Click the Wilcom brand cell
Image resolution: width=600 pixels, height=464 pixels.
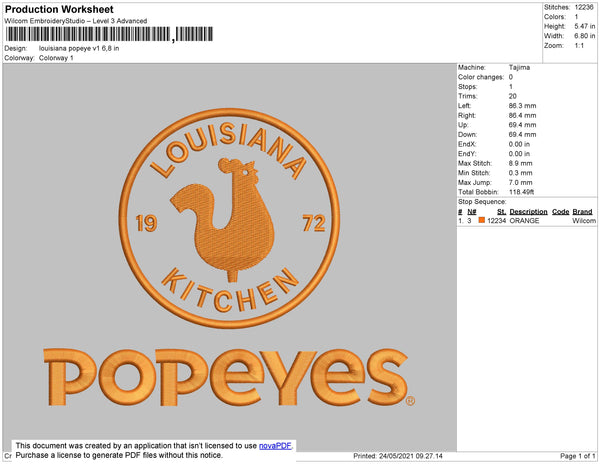584,221
